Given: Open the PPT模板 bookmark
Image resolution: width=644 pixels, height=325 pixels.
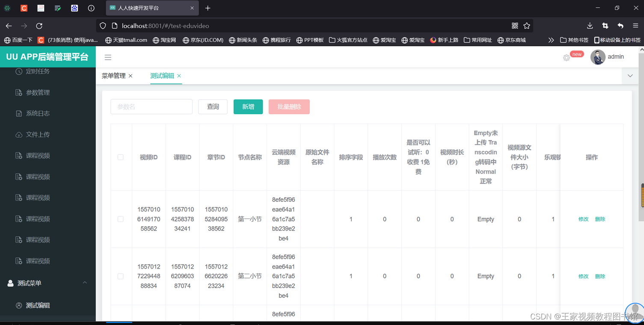Looking at the screenshot, I should coord(310,40).
